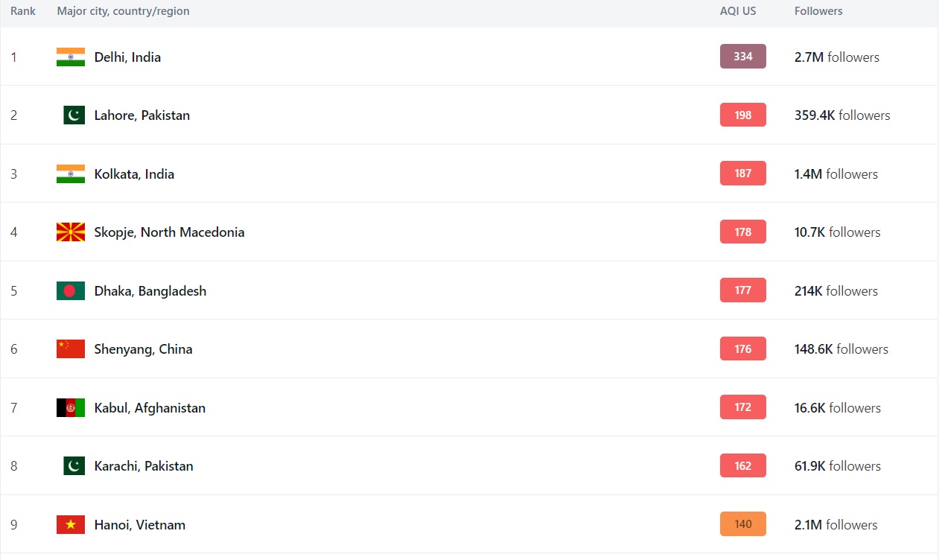Select the 2.7M followers text
Image resolution: width=939 pixels, height=560 pixels.
[x=837, y=57]
